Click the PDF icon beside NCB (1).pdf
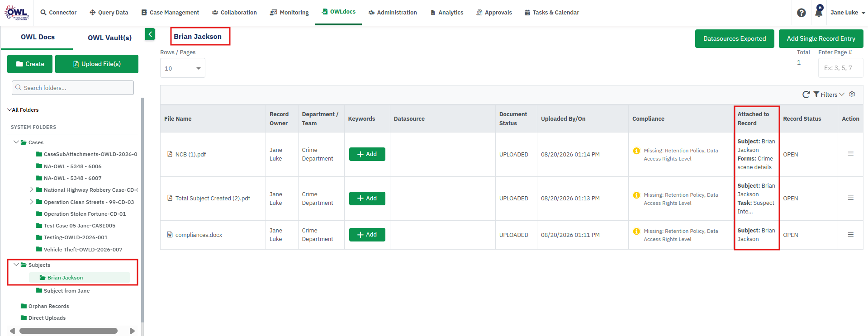 [170, 154]
